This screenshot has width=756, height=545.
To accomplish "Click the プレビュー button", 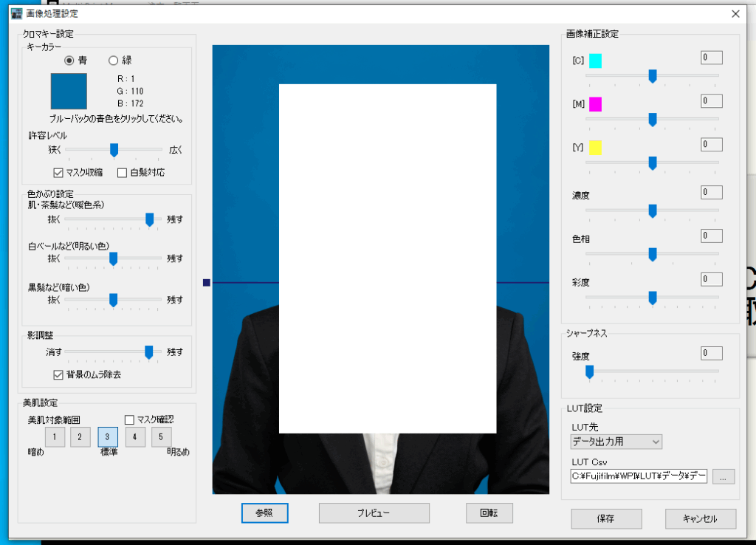I will (x=374, y=513).
